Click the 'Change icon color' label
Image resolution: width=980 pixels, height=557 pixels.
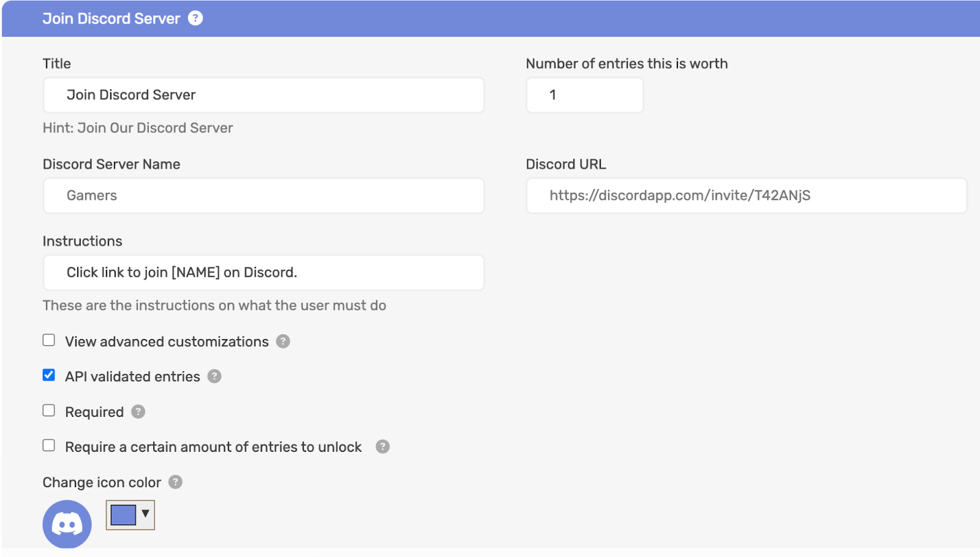tap(102, 482)
